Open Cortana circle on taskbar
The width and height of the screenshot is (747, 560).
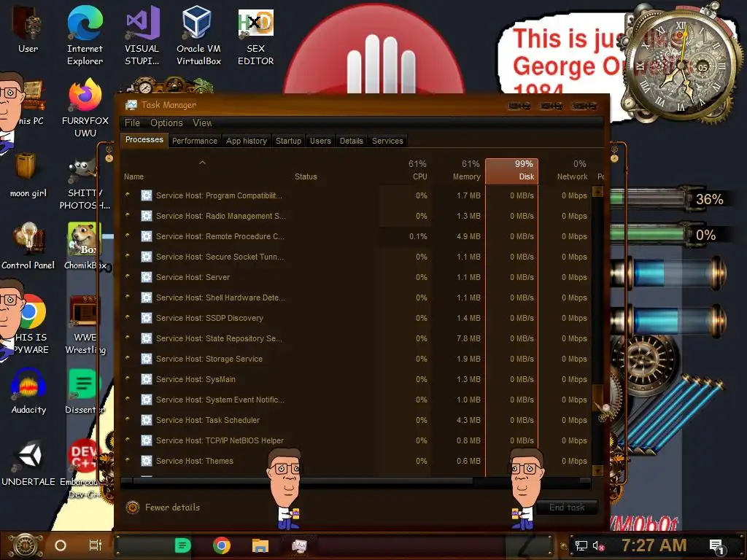61,545
